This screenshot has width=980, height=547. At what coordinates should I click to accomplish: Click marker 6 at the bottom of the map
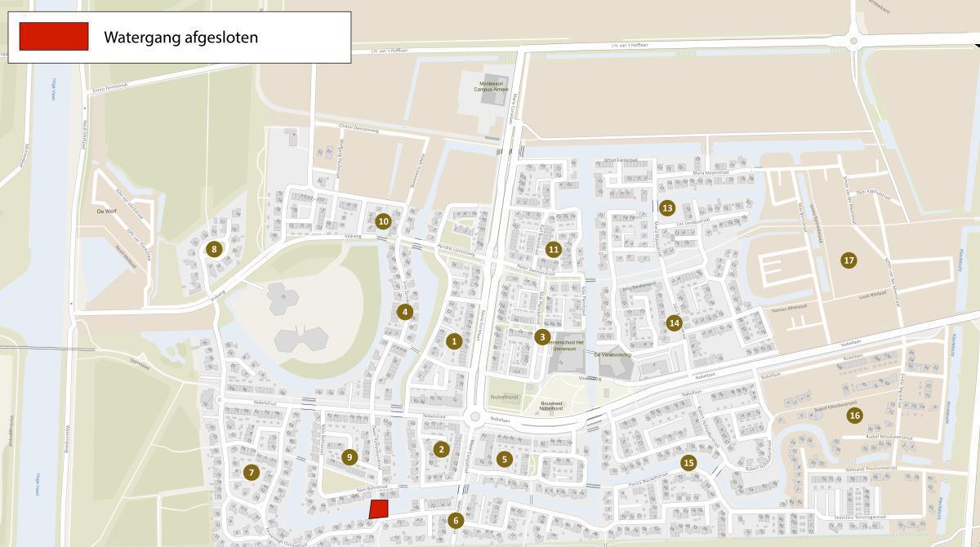pyautogui.click(x=456, y=521)
